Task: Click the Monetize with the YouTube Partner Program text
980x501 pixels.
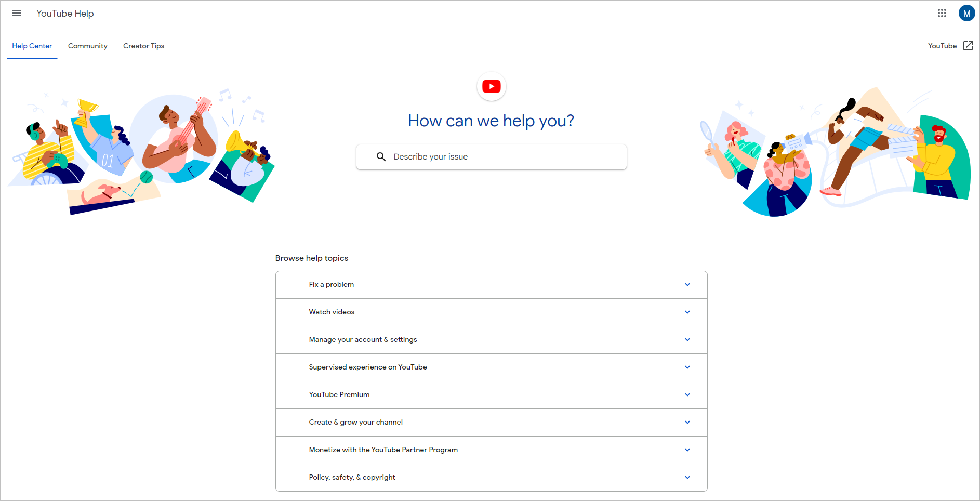Action: pos(383,450)
